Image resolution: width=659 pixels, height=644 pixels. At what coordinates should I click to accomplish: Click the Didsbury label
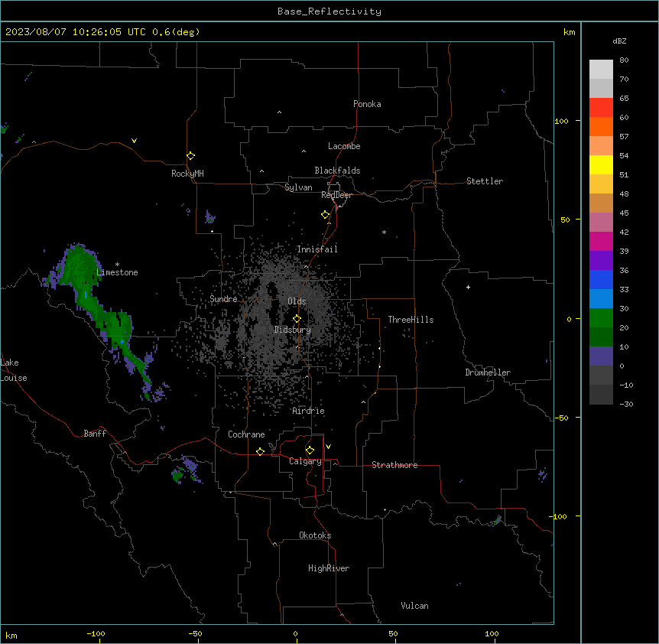coord(293,330)
